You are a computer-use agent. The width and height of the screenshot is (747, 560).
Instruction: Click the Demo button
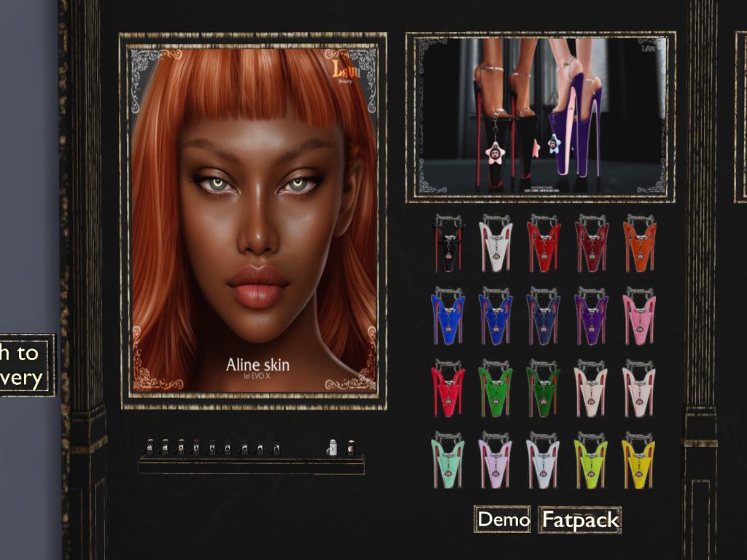click(502, 520)
